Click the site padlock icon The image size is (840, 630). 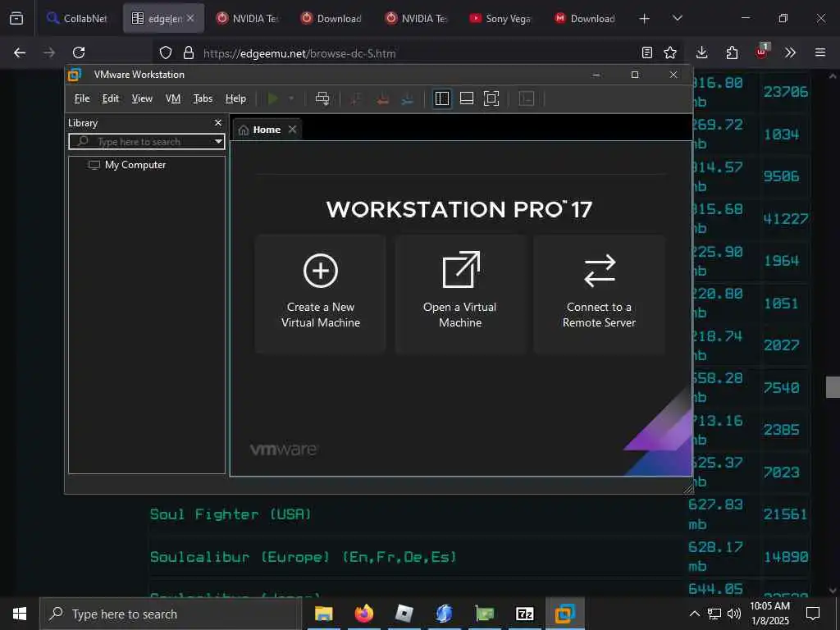click(x=188, y=52)
